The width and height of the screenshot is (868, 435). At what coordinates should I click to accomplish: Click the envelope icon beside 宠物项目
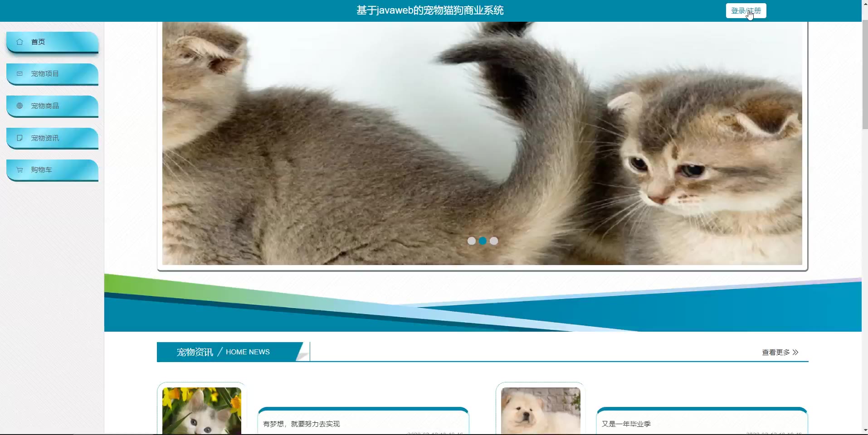point(20,73)
